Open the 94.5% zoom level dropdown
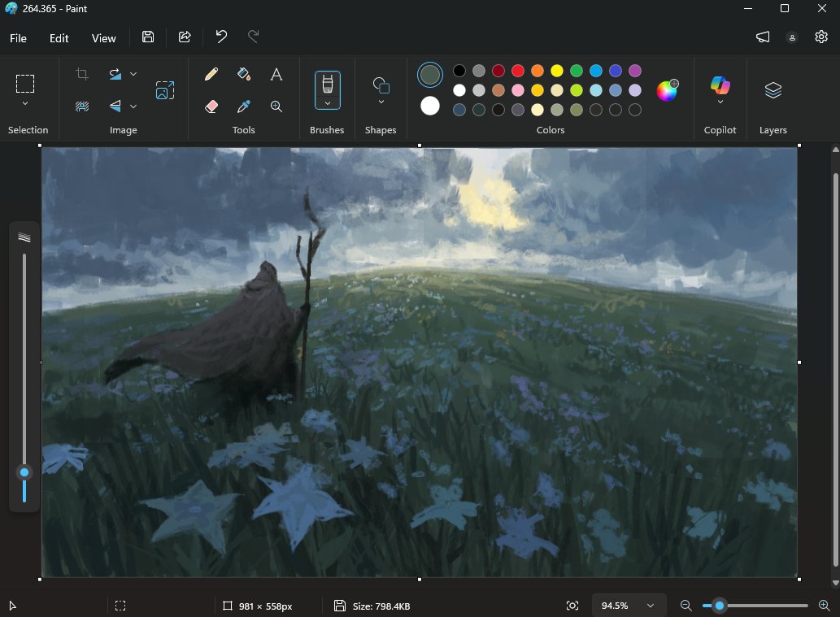The image size is (840, 617). click(x=629, y=606)
